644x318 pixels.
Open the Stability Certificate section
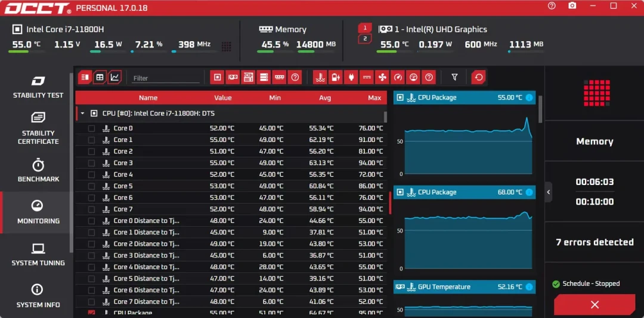38,128
